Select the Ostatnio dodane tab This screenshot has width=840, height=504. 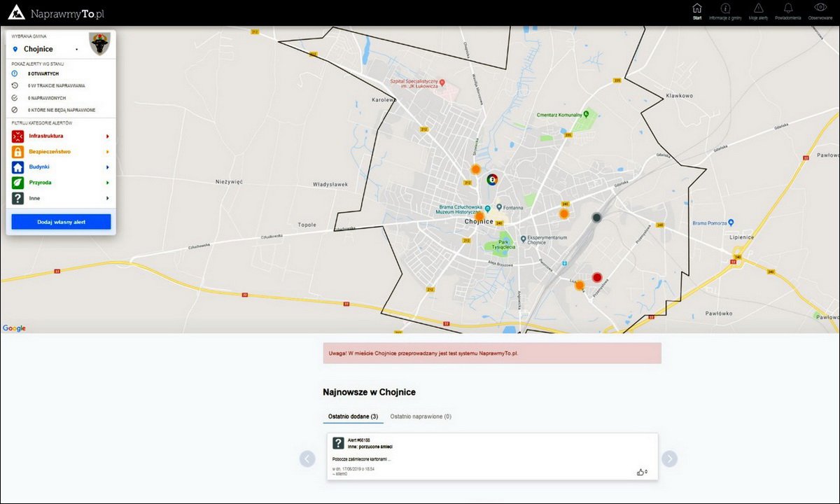tap(353, 416)
